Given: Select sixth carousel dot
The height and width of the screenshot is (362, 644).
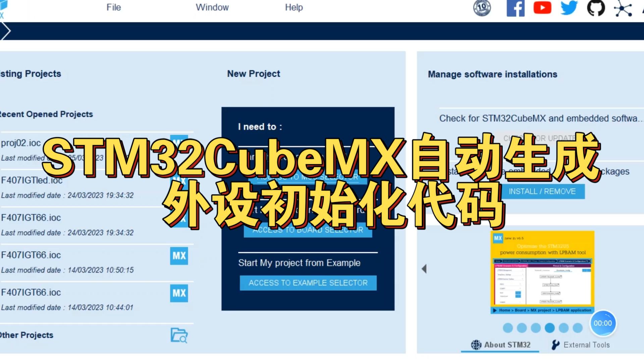Looking at the screenshot, I should pos(578,328).
